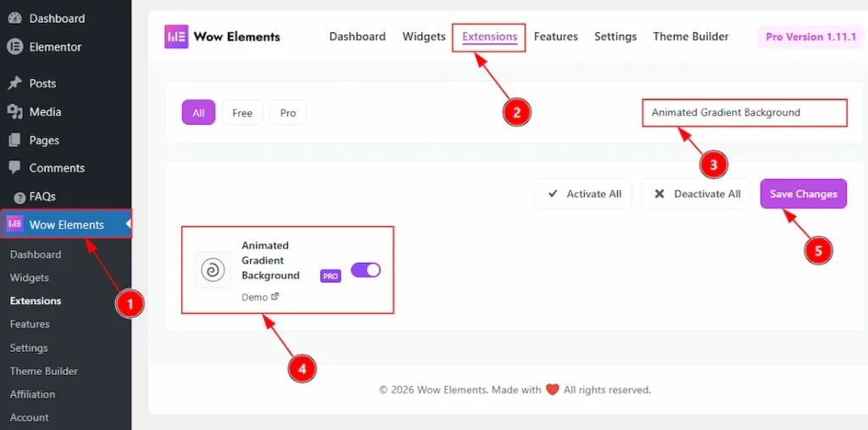Open the Features submenu under Wow Elements
This screenshot has width=868, height=430.
[30, 324]
